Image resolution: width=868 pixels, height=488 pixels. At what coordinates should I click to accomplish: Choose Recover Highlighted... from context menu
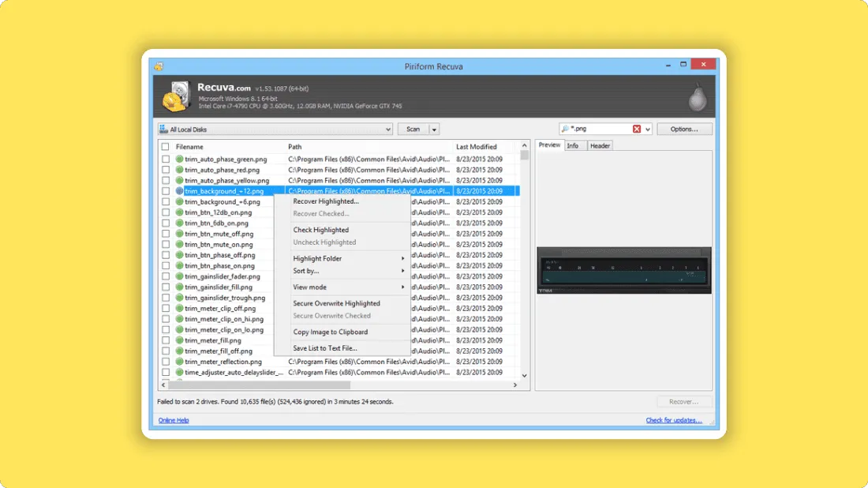[325, 201]
